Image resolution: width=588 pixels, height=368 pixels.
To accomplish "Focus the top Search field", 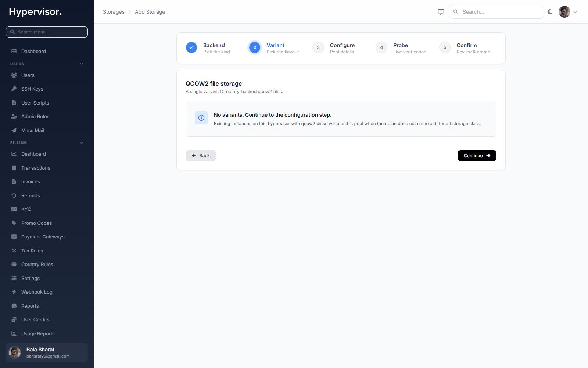I will point(496,12).
